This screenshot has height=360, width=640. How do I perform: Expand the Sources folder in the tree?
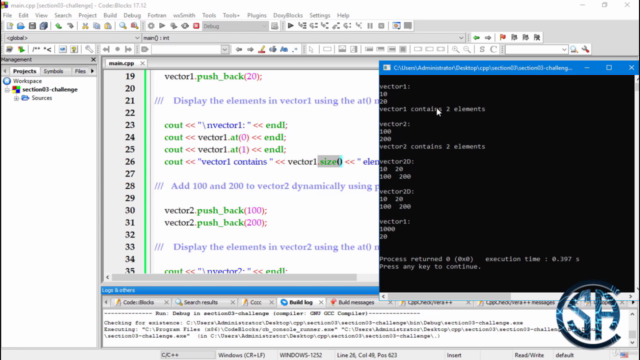point(16,98)
